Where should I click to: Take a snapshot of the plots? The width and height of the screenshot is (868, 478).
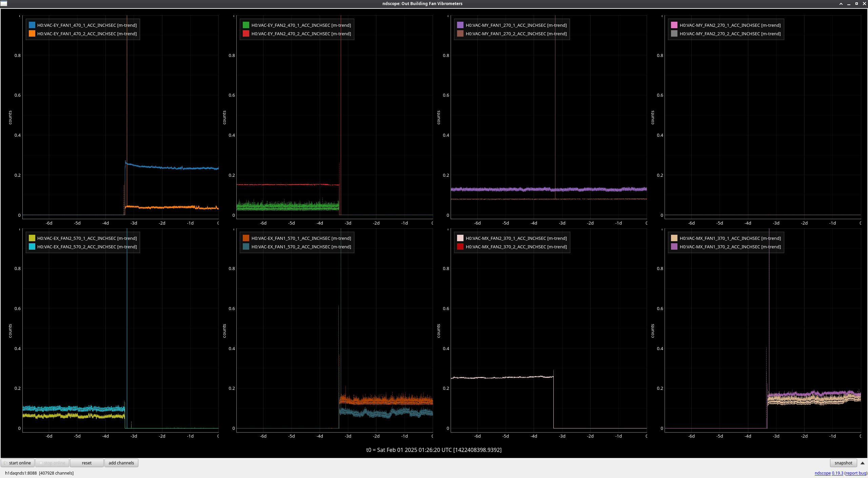pos(843,463)
